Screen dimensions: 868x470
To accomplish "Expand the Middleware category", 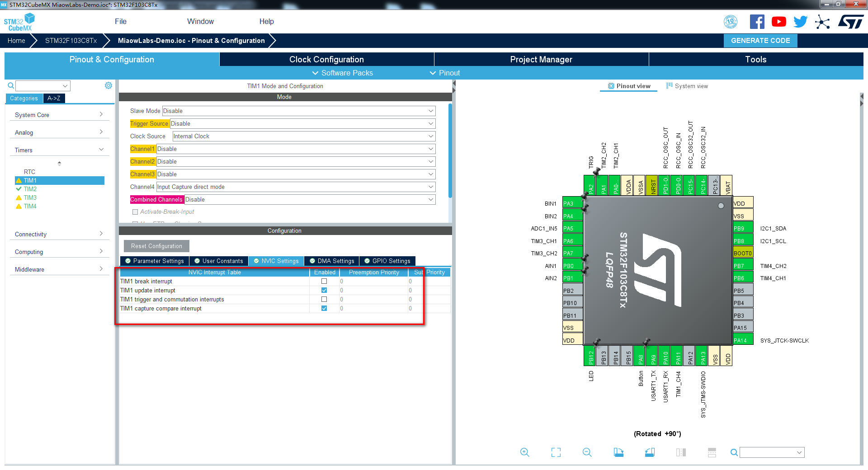I will point(59,269).
